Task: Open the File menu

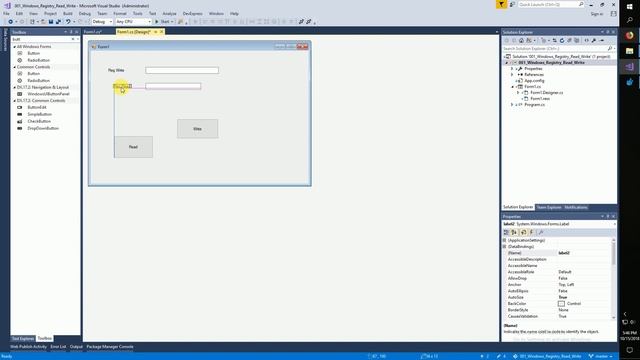Action: pyautogui.click(x=6, y=13)
